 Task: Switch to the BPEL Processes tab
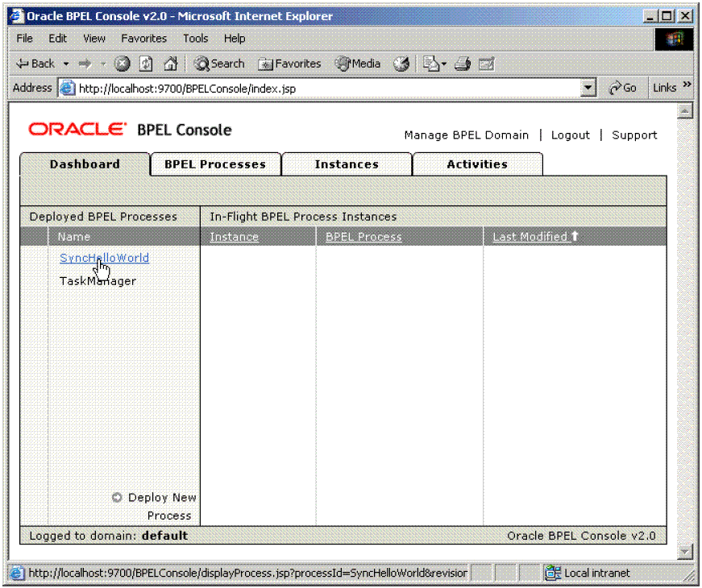215,164
